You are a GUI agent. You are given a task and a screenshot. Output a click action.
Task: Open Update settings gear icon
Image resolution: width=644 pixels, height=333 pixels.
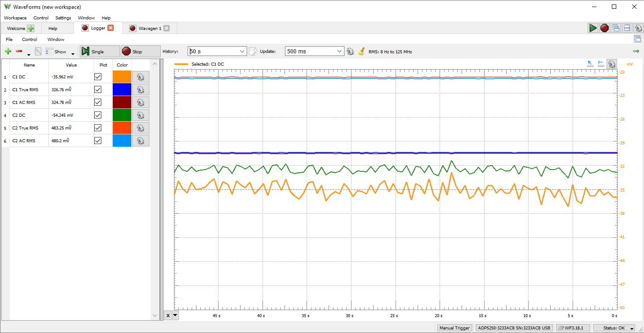pos(350,52)
